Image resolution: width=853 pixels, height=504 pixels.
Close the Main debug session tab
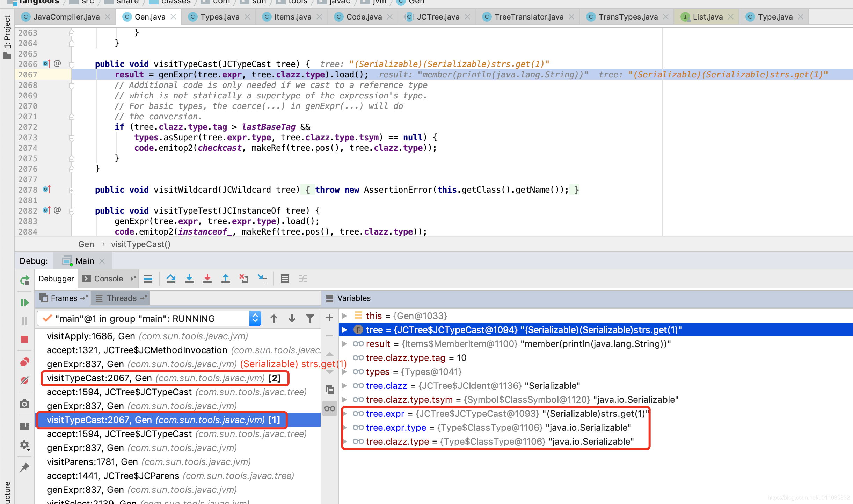pyautogui.click(x=102, y=261)
